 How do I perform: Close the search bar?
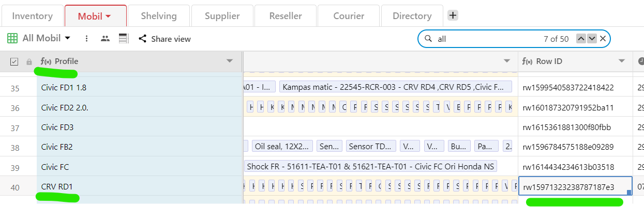click(x=603, y=39)
